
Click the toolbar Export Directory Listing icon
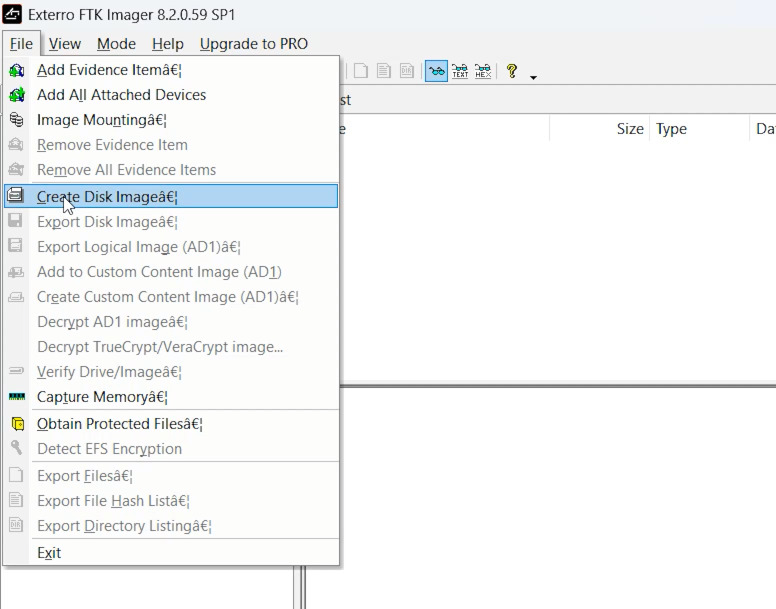407,71
